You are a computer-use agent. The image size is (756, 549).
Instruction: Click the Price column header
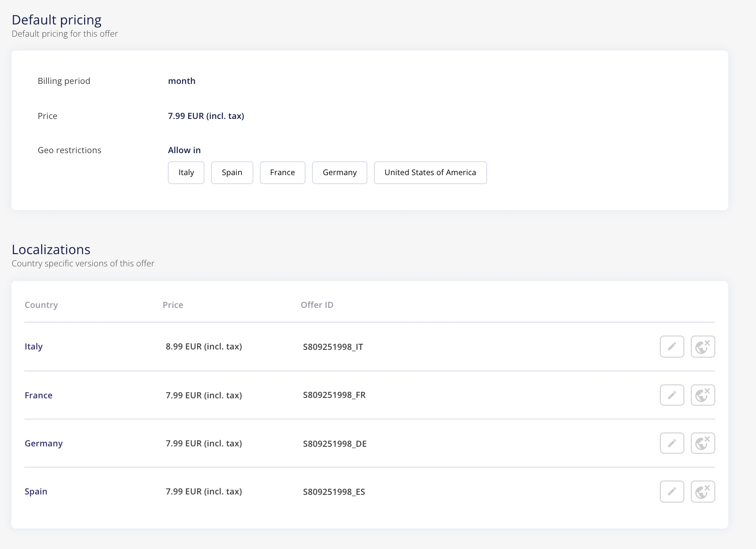pyautogui.click(x=173, y=305)
